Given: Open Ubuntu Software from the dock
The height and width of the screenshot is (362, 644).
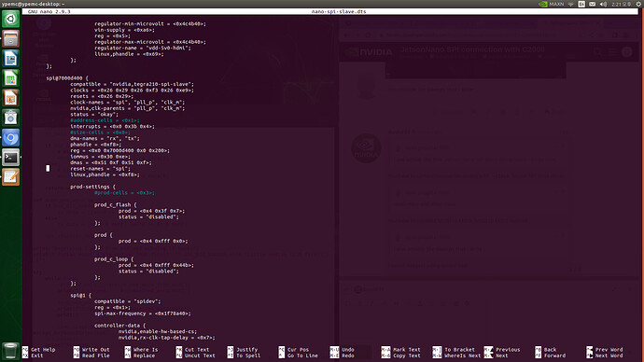Looking at the screenshot, I should point(10,118).
